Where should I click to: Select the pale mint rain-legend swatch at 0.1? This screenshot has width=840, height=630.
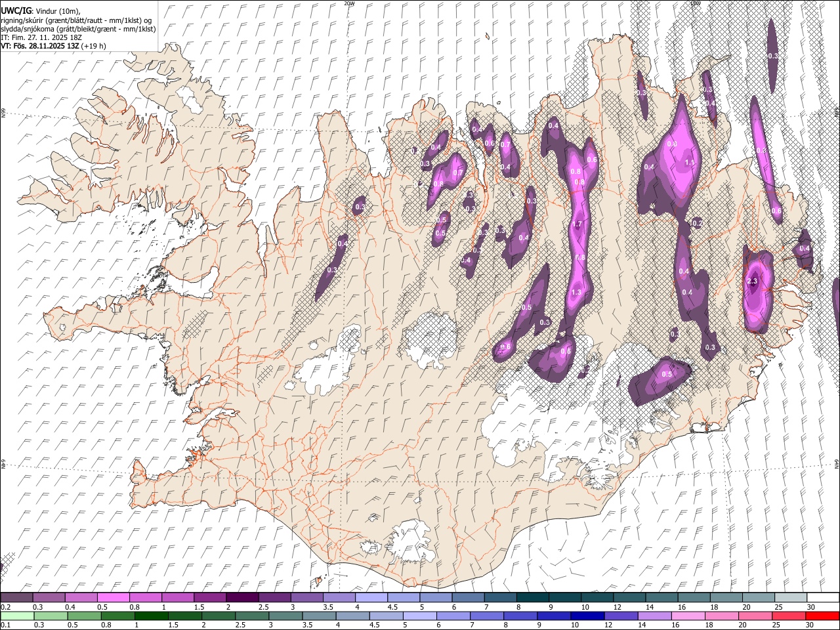(x=17, y=616)
